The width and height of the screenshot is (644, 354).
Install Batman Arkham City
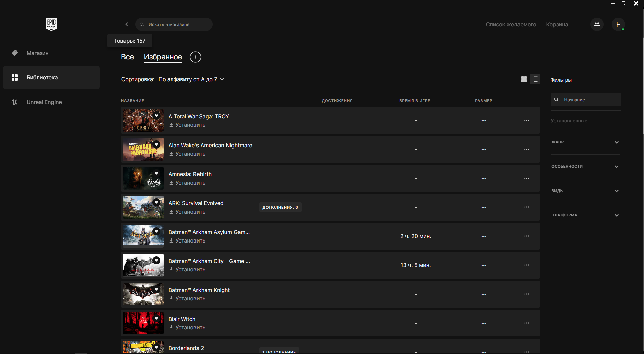(187, 270)
